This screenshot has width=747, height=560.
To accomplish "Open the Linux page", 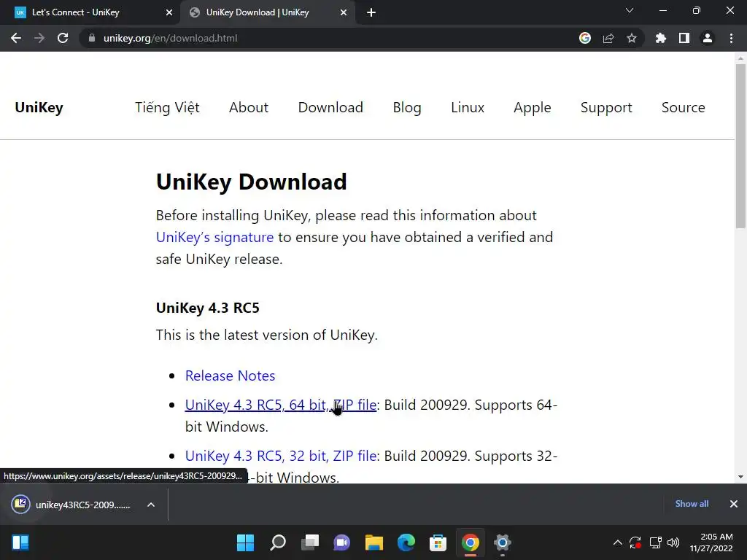I will pos(468,107).
